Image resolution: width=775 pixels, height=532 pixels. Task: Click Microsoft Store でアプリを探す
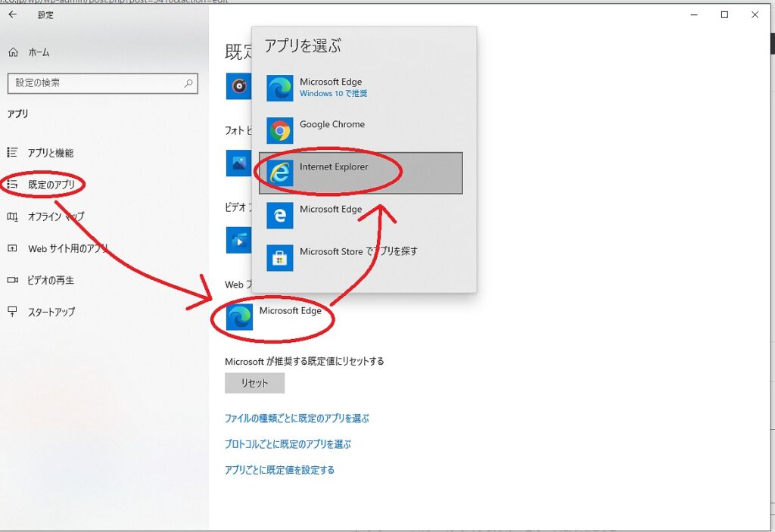pyautogui.click(x=358, y=252)
